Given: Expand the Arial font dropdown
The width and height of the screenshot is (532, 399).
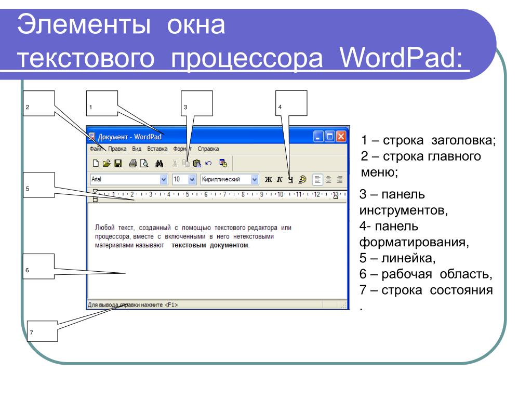Looking at the screenshot, I should click(x=164, y=179).
